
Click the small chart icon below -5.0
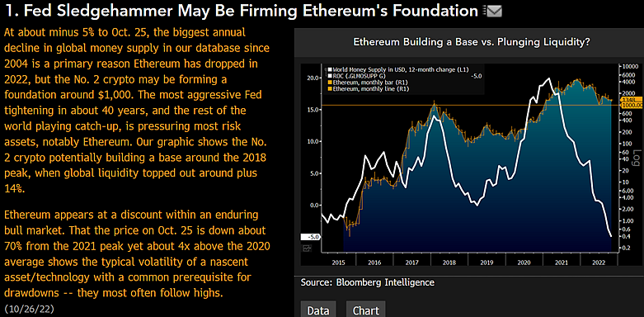coord(307,248)
